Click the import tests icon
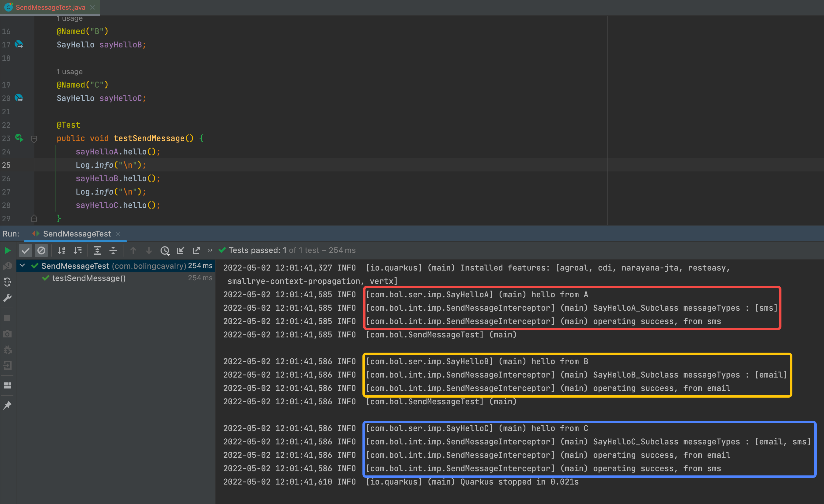 pos(181,250)
